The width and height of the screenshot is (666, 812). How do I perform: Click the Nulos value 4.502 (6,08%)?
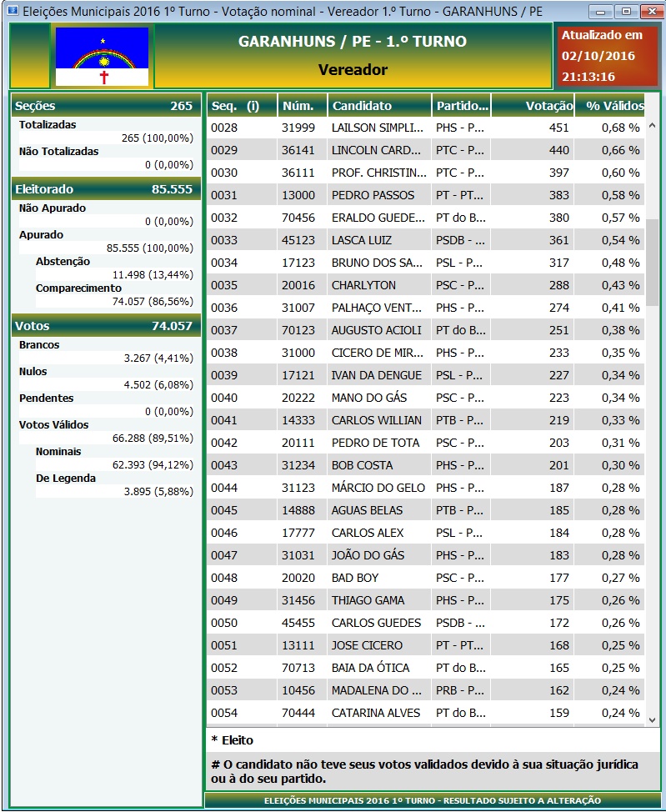click(158, 385)
